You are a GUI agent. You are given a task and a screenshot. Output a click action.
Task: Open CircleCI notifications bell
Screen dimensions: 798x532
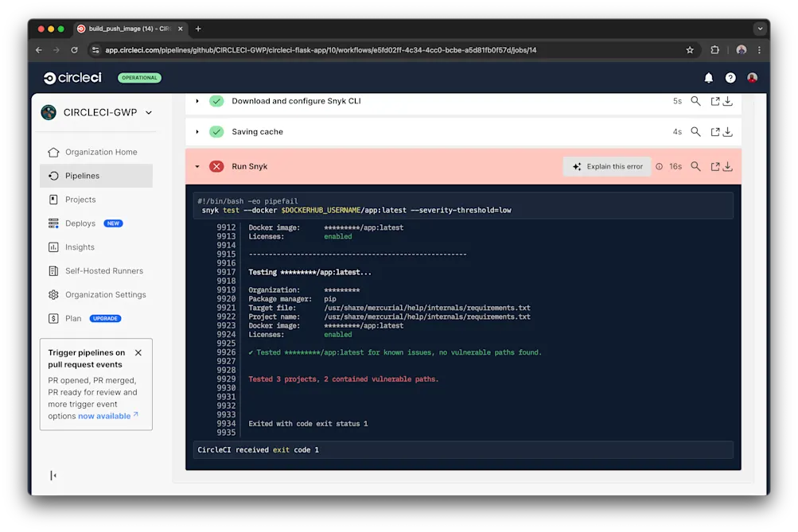pos(708,77)
